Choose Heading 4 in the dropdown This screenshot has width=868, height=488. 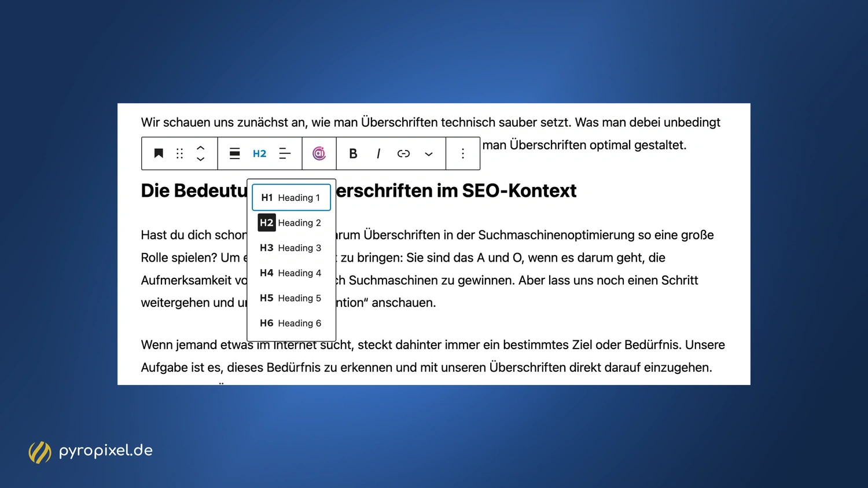tap(291, 273)
